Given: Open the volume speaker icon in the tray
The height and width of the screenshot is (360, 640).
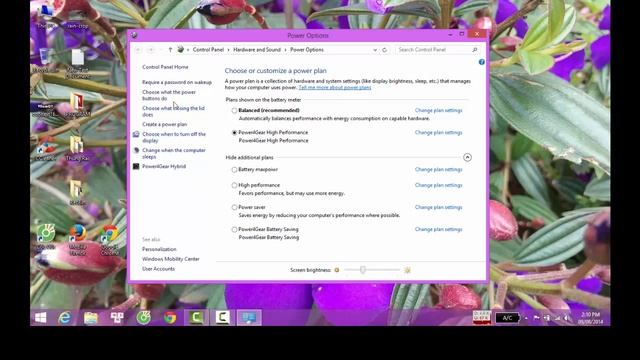Looking at the screenshot, I should pyautogui.click(x=567, y=318).
